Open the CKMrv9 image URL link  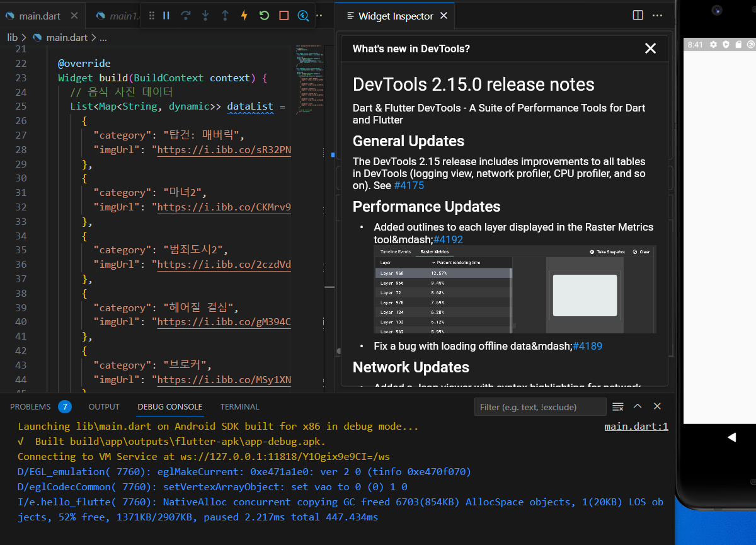click(224, 207)
